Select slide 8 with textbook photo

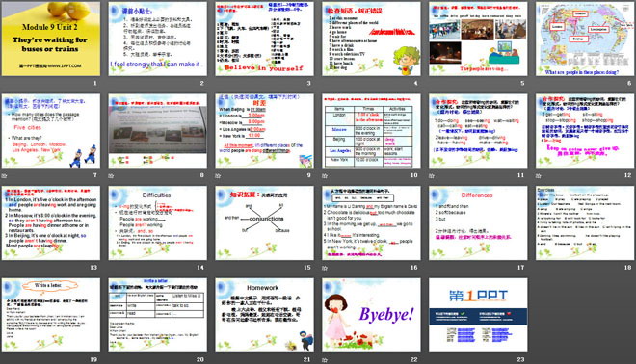pos(157,131)
